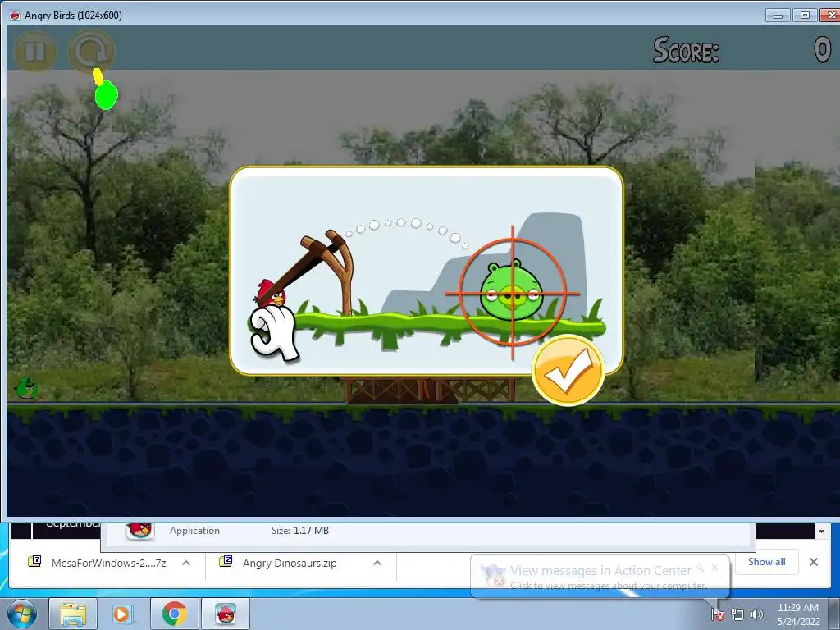Click the scrollbar down arrow behind game window

coord(821,532)
